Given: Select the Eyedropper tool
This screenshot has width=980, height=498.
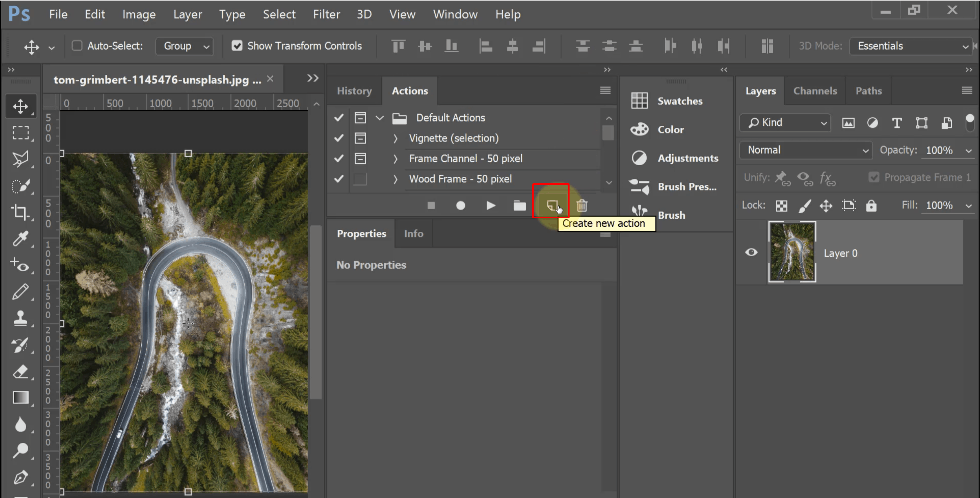Looking at the screenshot, I should point(21,239).
